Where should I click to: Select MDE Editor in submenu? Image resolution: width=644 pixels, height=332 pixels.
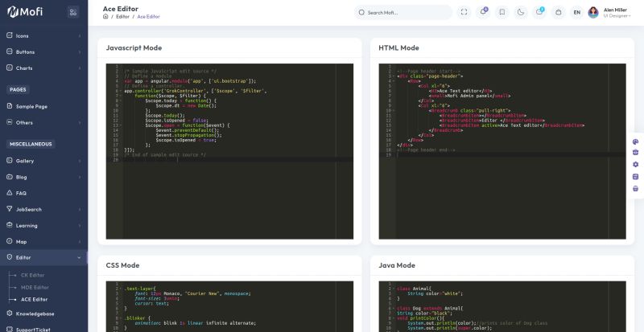point(35,287)
